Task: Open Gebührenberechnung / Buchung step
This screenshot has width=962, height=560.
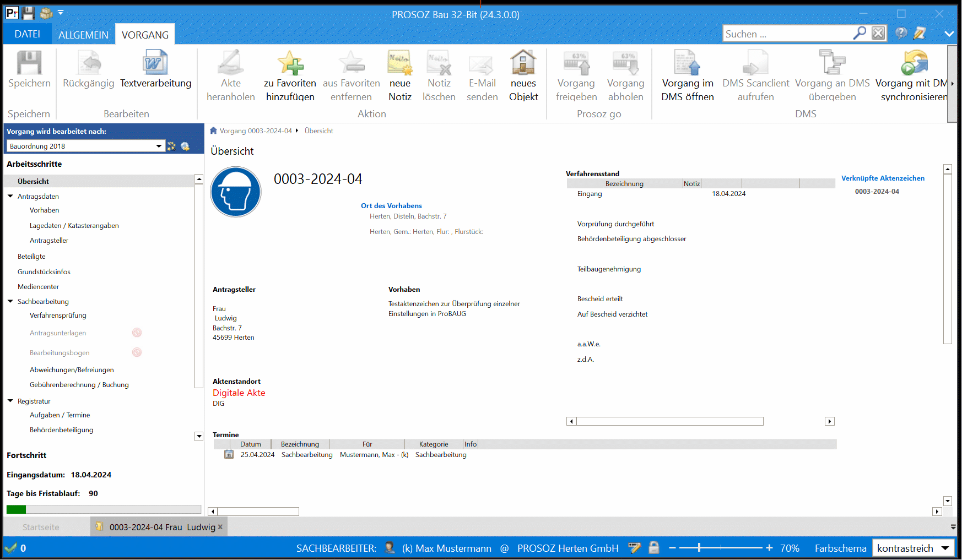Action: tap(79, 384)
